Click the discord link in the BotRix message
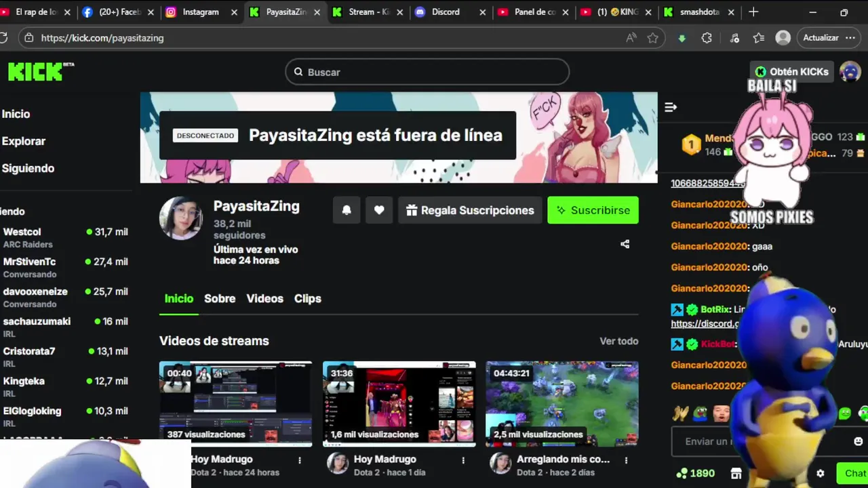The image size is (868, 488). pos(704,324)
